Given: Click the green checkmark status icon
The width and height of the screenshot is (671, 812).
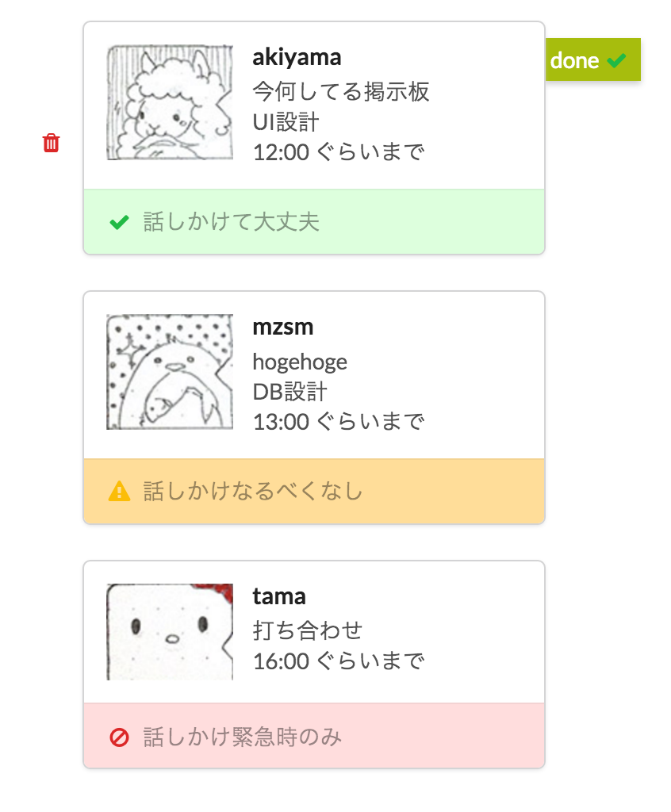Looking at the screenshot, I should click(x=119, y=223).
